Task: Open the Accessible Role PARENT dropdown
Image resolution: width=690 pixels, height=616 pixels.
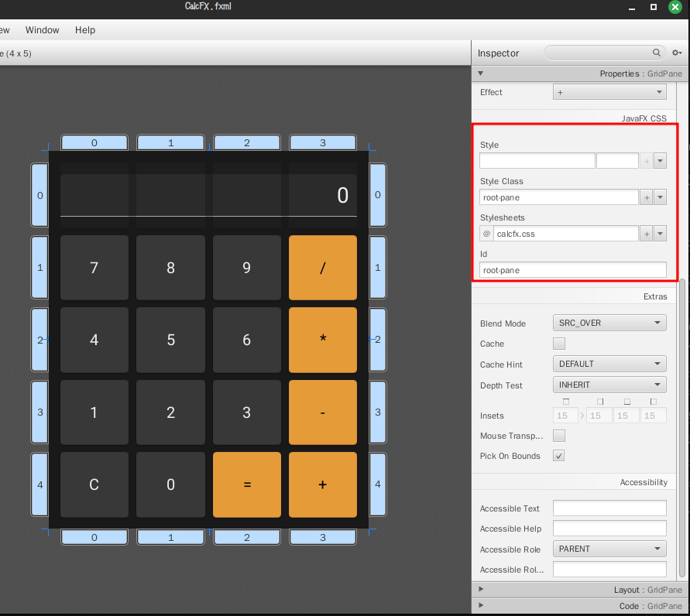Action: [x=609, y=549]
